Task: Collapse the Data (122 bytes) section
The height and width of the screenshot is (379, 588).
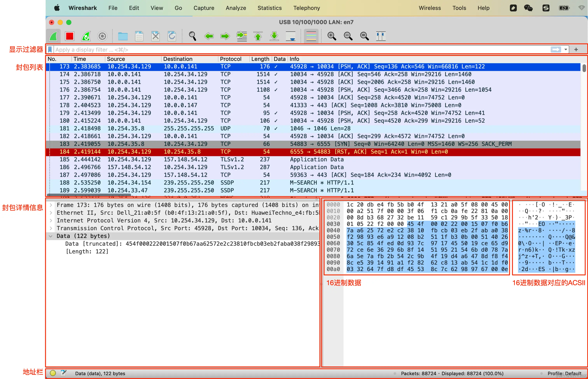Action: (x=51, y=236)
